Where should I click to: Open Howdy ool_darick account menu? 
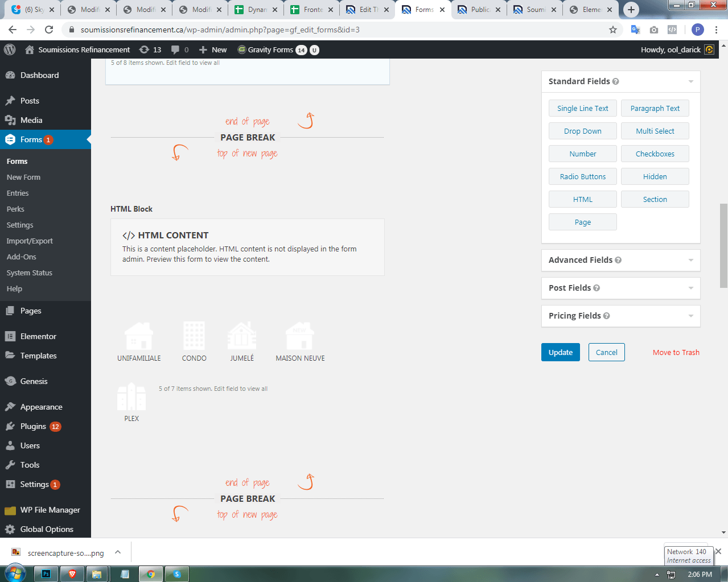677,49
